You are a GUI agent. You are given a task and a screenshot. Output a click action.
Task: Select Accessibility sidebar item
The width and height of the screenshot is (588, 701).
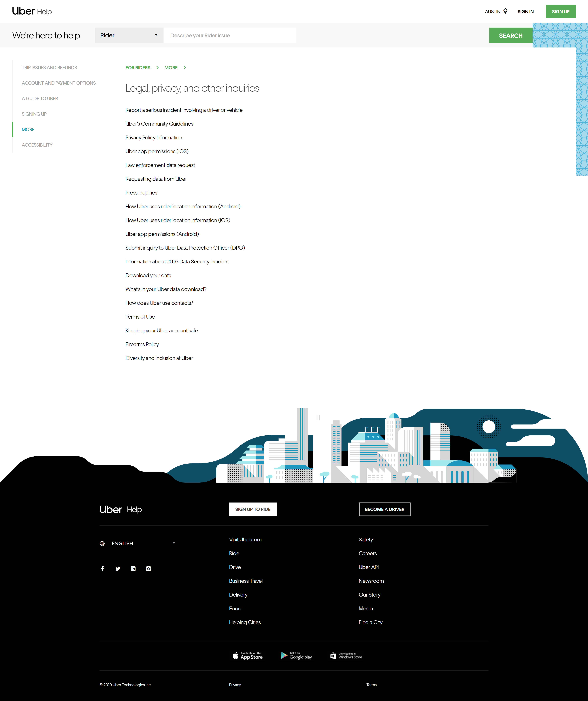[x=37, y=145]
